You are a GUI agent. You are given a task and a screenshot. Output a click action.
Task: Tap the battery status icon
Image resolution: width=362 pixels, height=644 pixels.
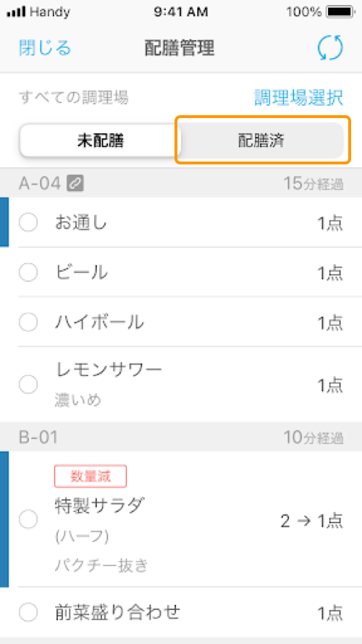point(340,12)
